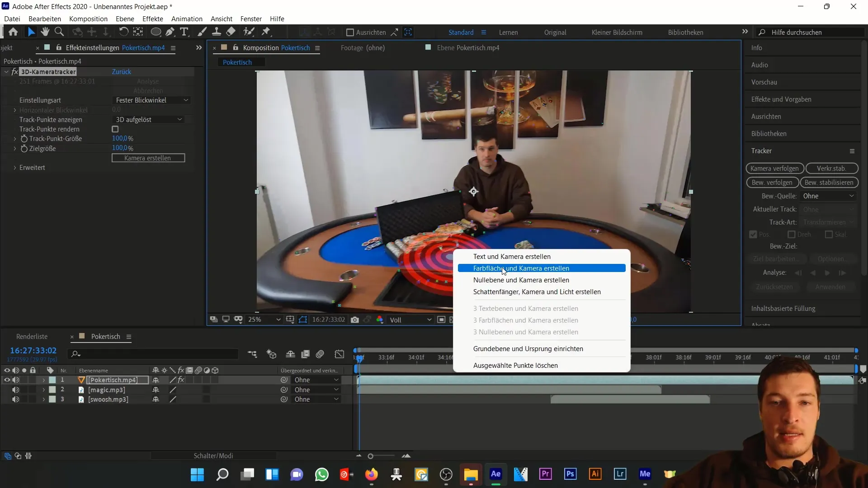The height and width of the screenshot is (488, 868).
Task: Enable motion blur for the composition
Action: click(320, 354)
